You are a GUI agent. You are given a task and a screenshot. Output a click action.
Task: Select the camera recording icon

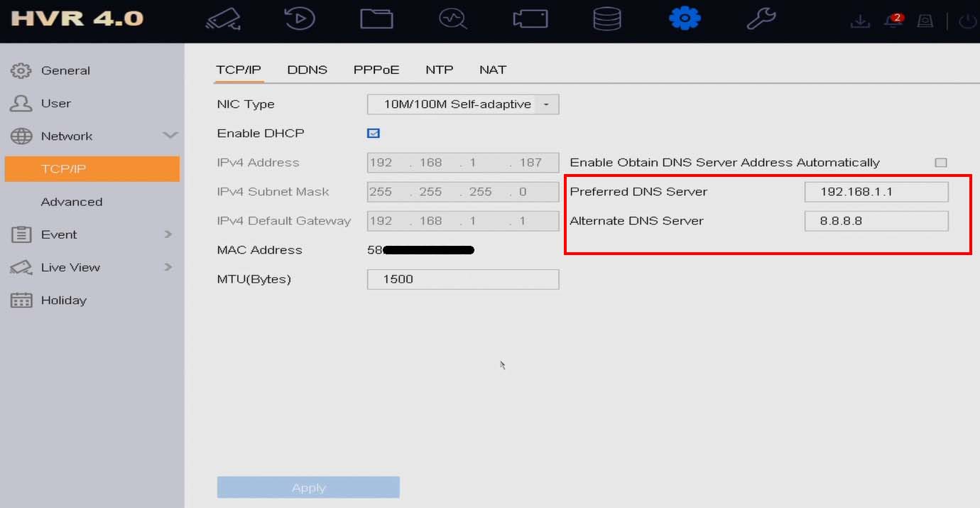pyautogui.click(x=529, y=20)
